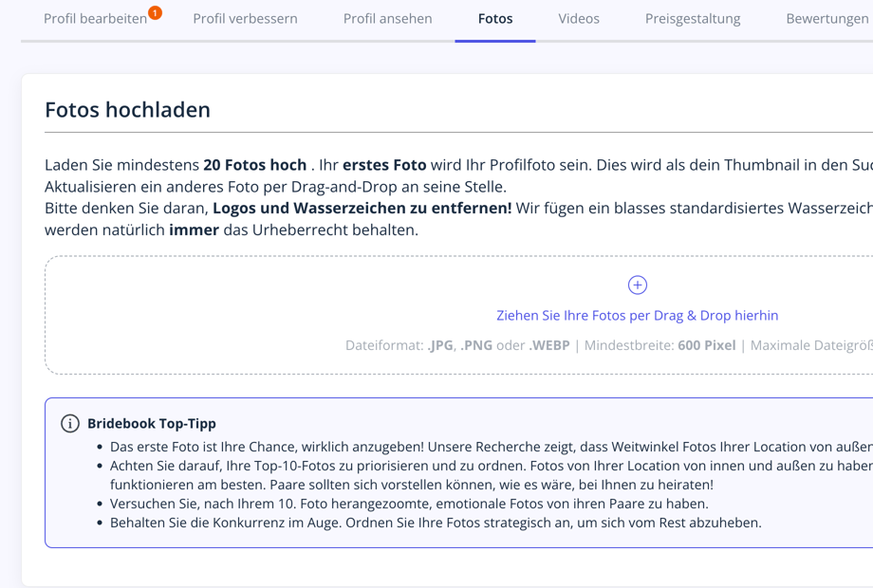
Task: Switch to the Preisgestaltung tab
Action: tap(693, 19)
